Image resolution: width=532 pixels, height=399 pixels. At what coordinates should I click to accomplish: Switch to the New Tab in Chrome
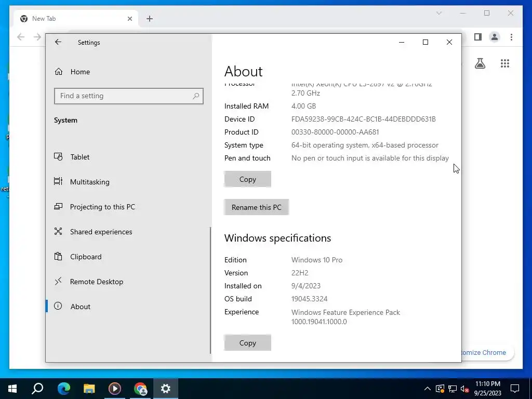click(76, 19)
